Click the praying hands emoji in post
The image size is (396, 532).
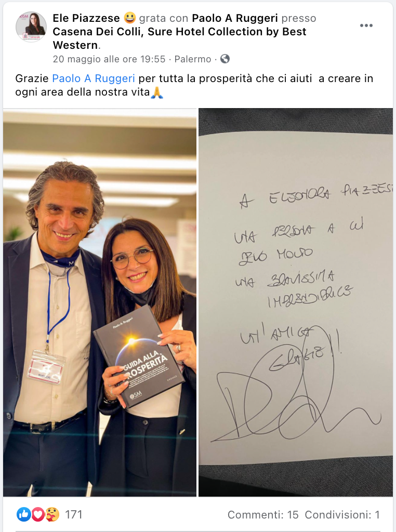[x=157, y=92]
